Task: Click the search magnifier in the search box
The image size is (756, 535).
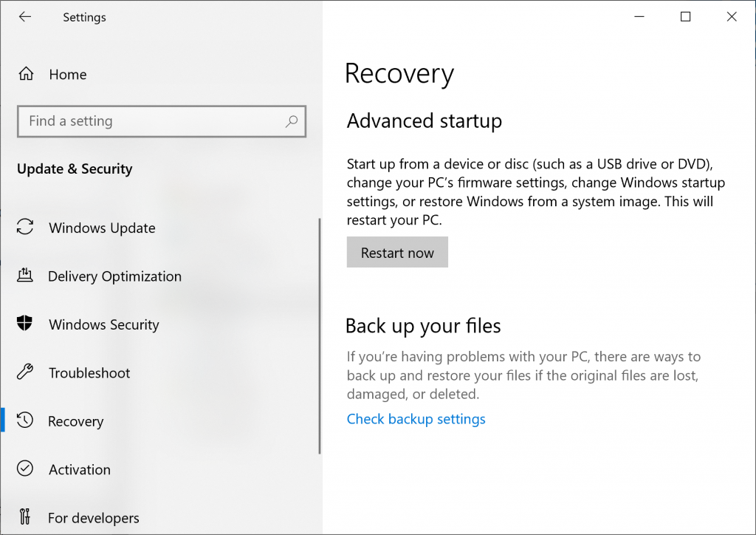Action: pos(292,121)
